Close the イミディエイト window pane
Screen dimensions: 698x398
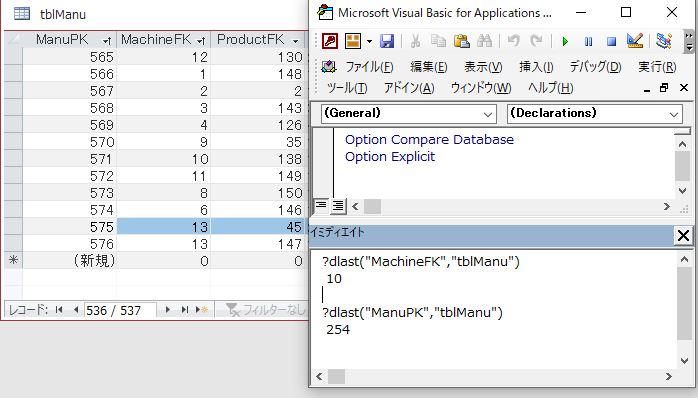pos(683,236)
